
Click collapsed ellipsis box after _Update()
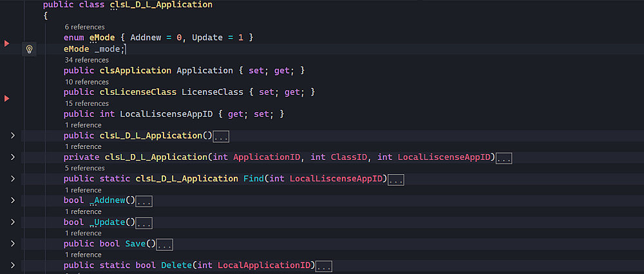144,224
